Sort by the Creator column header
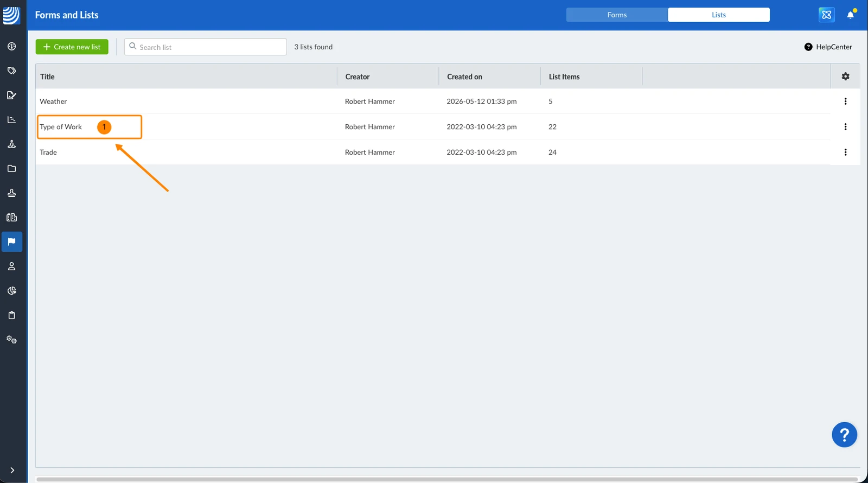 tap(358, 77)
